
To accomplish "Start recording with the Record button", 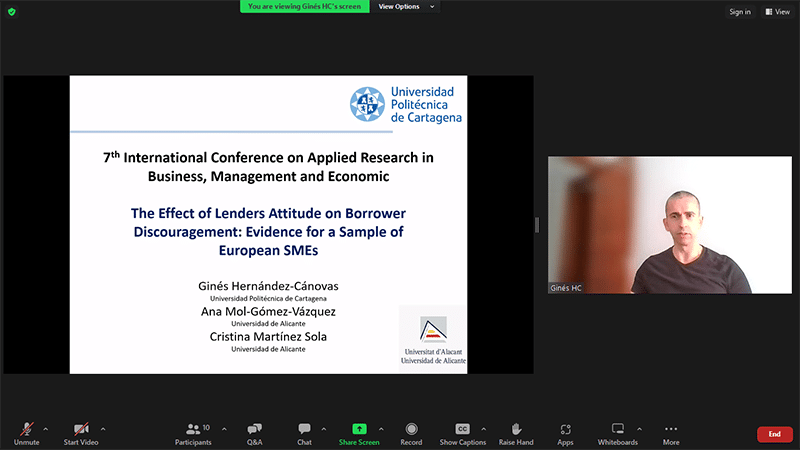I will tap(411, 429).
